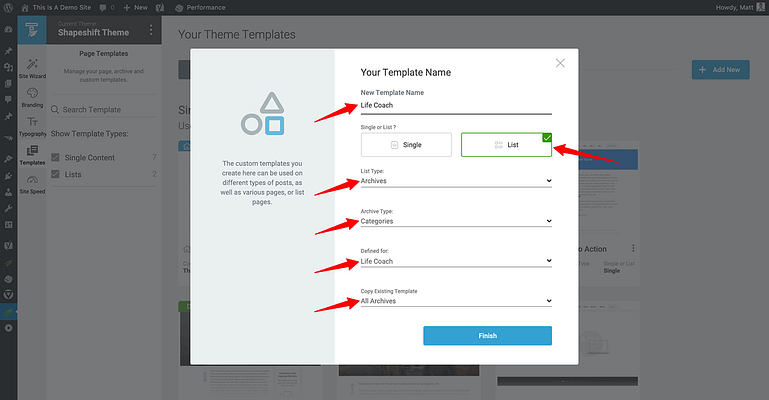Expand the Copy Existing Template dropdown
This screenshot has height=400, width=769.
pos(456,301)
